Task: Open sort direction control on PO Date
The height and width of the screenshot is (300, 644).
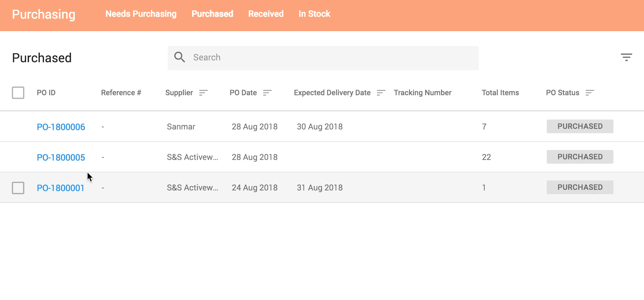Action: tap(267, 93)
